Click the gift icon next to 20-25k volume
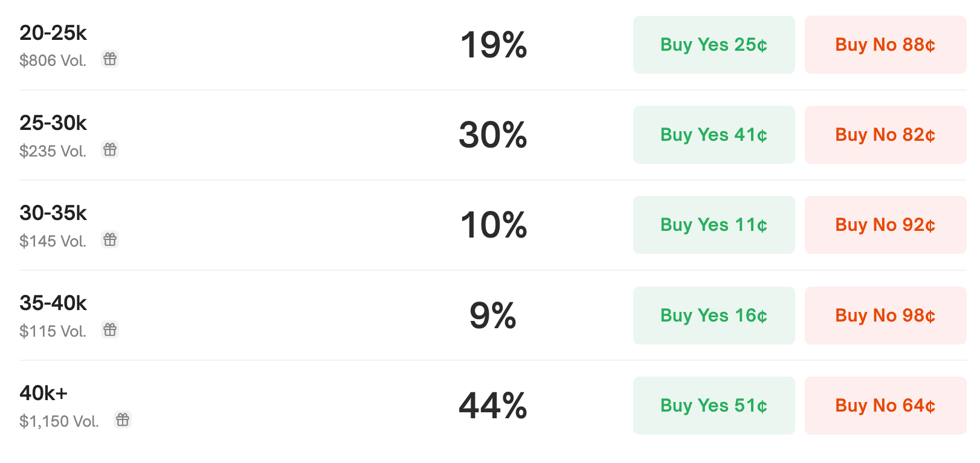980x463 pixels. [x=110, y=59]
